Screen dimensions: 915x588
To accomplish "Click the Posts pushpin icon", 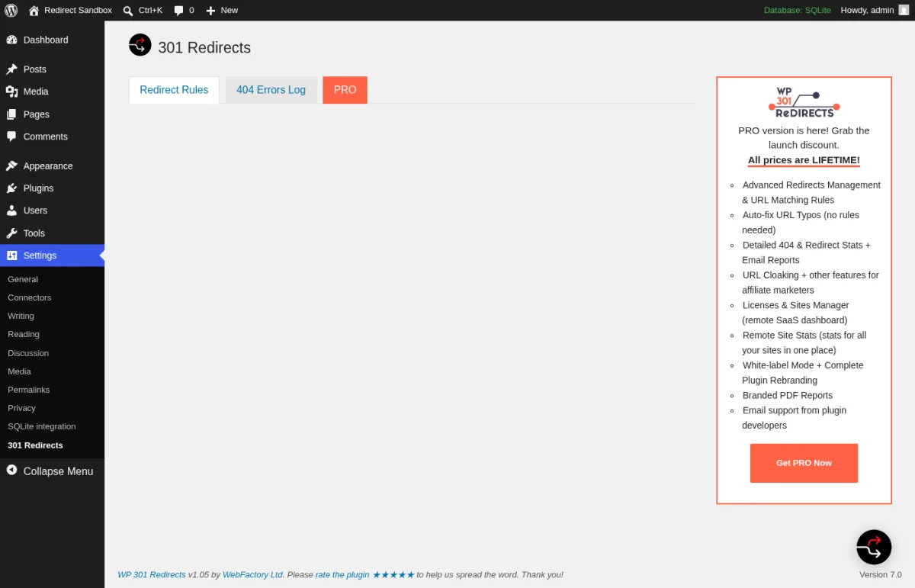I will (11, 69).
